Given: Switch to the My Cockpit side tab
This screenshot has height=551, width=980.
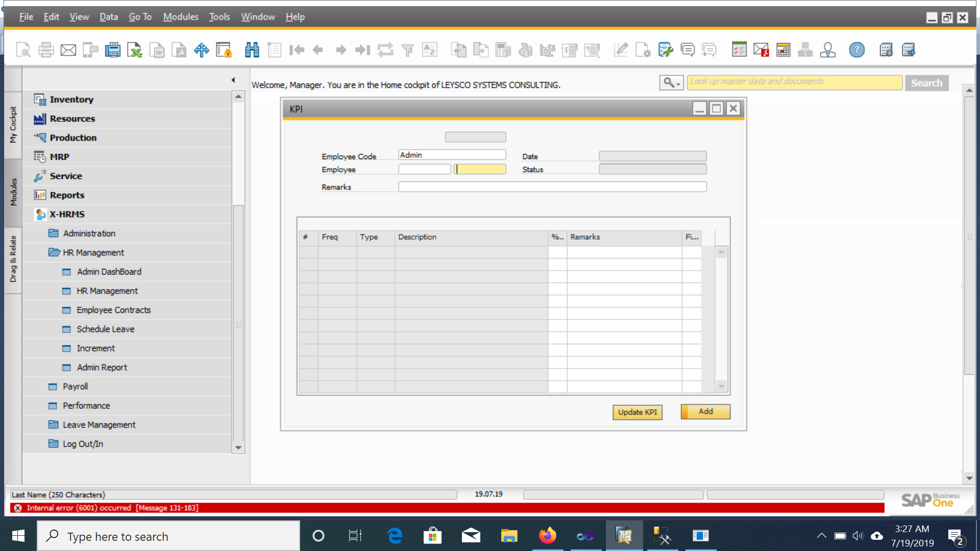Looking at the screenshot, I should pyautogui.click(x=13, y=124).
